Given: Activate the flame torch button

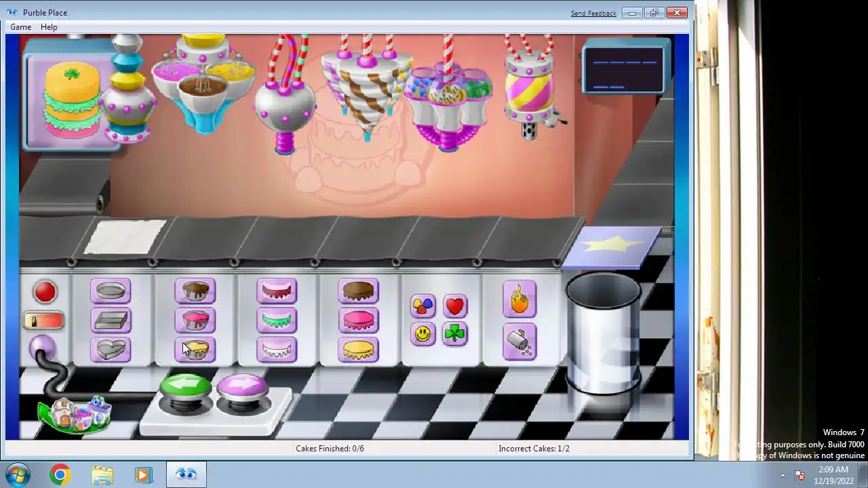Looking at the screenshot, I should coord(519,299).
